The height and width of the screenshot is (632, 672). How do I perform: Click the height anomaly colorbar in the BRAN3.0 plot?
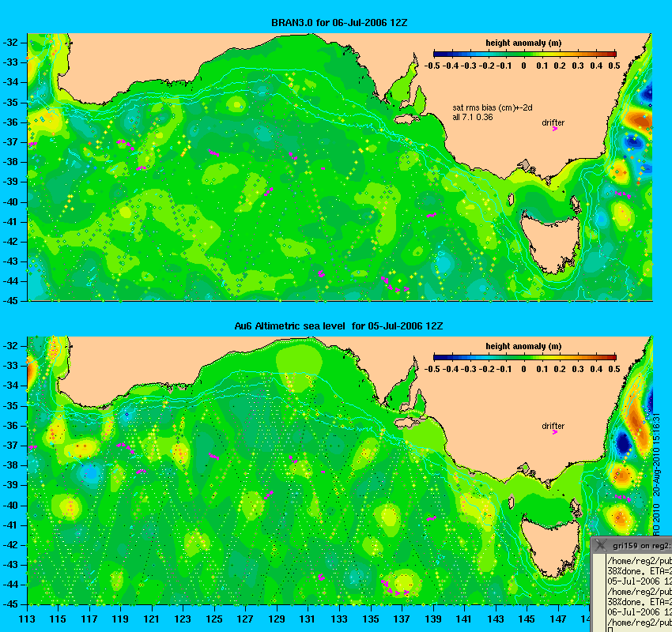525,54
